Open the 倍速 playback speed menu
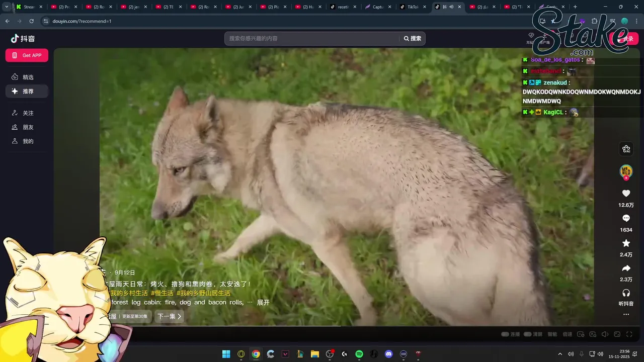 568,334
